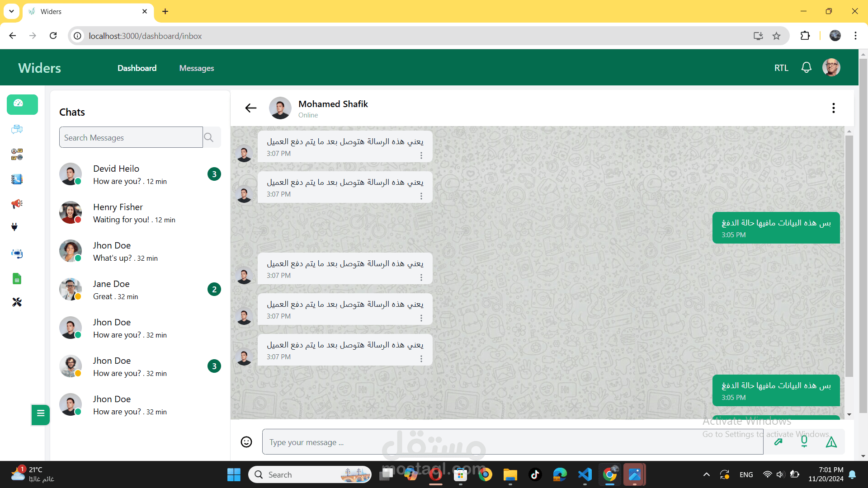Toggle the green sidebar hamburger menu button
The image size is (868, 488).
click(x=40, y=413)
